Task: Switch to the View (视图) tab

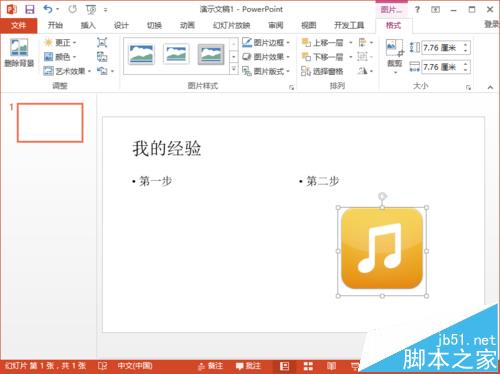Action: (308, 25)
